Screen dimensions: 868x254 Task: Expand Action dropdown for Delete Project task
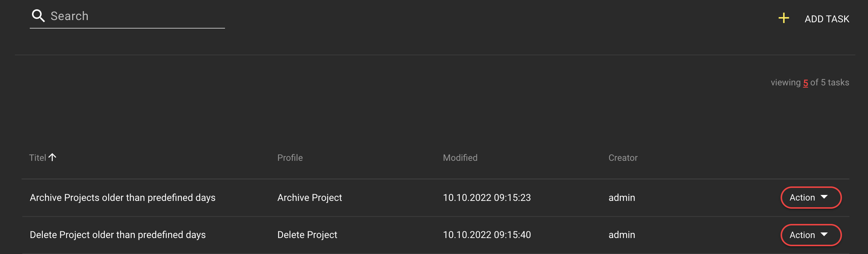811,235
